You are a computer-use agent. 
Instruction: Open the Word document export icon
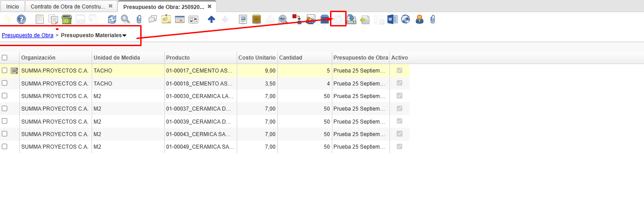(x=392, y=19)
